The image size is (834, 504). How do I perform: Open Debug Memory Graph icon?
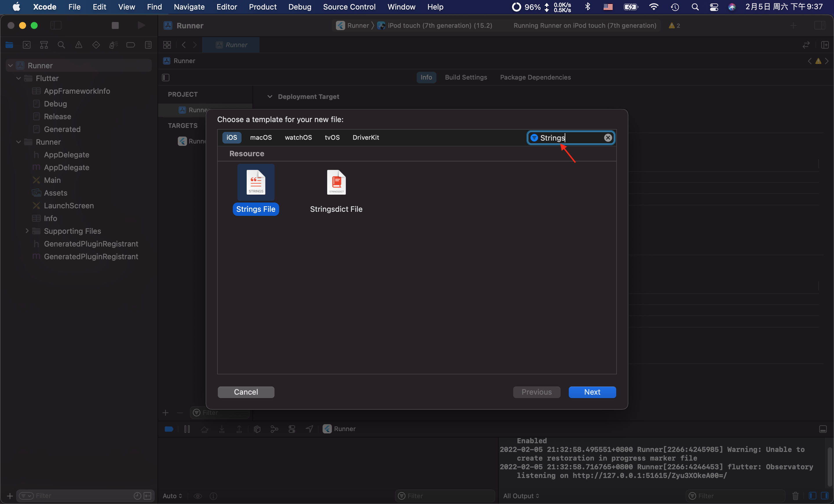(x=275, y=429)
